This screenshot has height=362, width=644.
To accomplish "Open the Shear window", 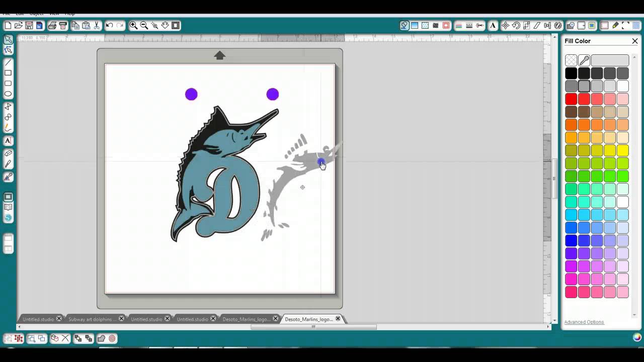I will 537,25.
